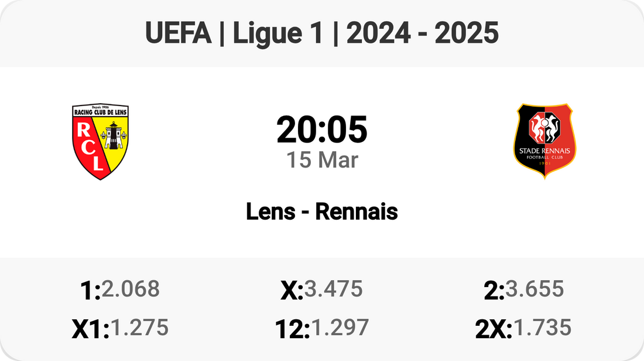The image size is (644, 361).
Task: Click the 20:05 kickoff time
Action: pos(322,130)
